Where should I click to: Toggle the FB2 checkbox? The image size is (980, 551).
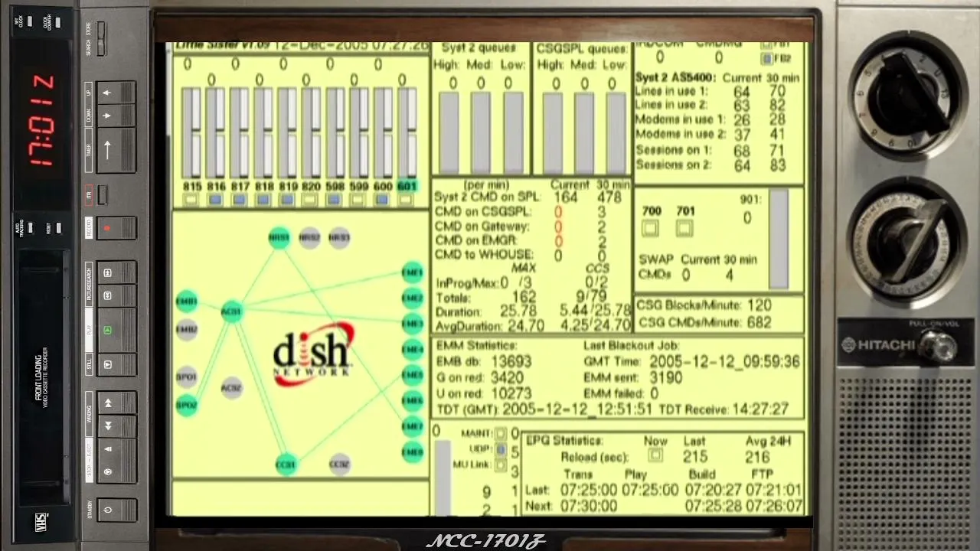click(x=766, y=59)
